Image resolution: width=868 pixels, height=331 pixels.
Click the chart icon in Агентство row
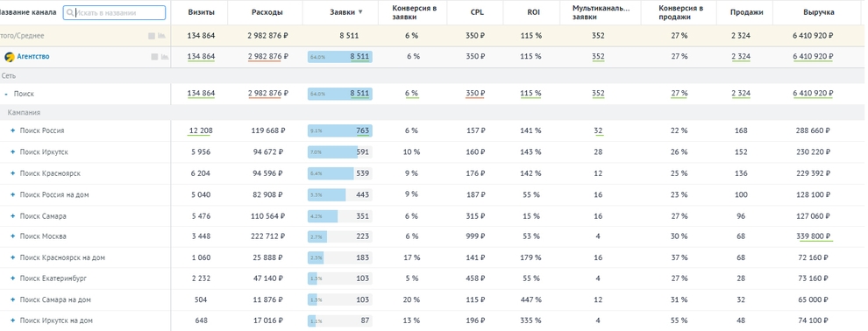pos(165,57)
